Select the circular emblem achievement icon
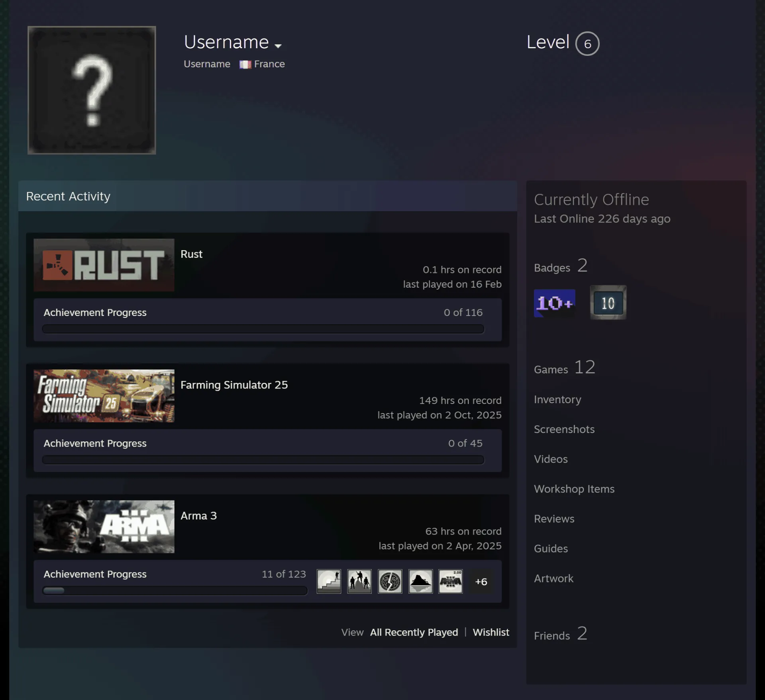Image resolution: width=765 pixels, height=700 pixels. point(390,581)
